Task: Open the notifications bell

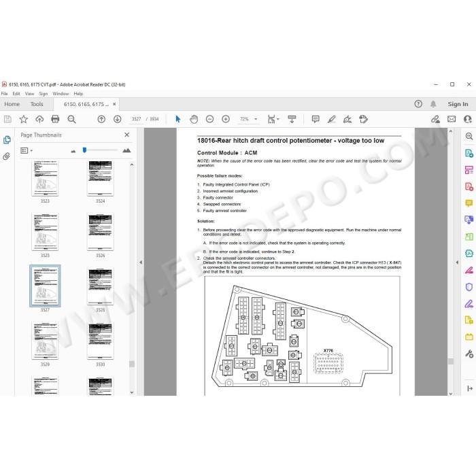Action: pos(433,104)
